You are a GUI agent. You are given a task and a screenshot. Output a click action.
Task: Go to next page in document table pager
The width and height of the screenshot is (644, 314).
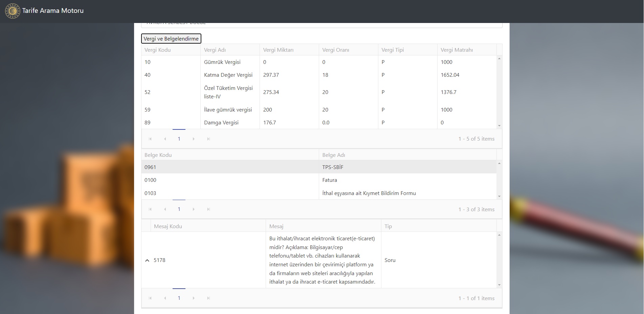[x=194, y=209]
